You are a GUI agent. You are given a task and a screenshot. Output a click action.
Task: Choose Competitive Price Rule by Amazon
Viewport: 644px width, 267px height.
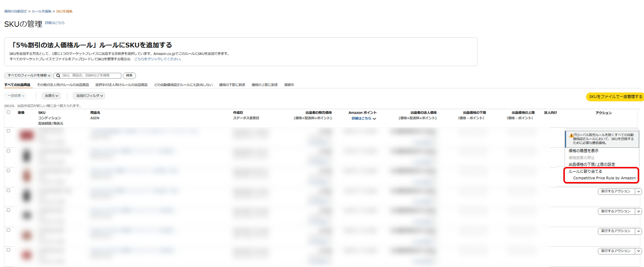tap(604, 178)
